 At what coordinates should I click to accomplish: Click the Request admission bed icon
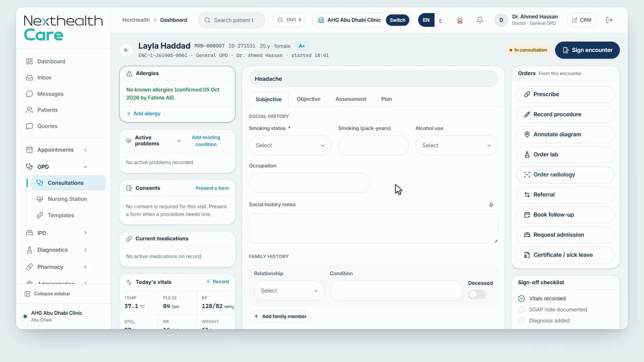pyautogui.click(x=527, y=235)
